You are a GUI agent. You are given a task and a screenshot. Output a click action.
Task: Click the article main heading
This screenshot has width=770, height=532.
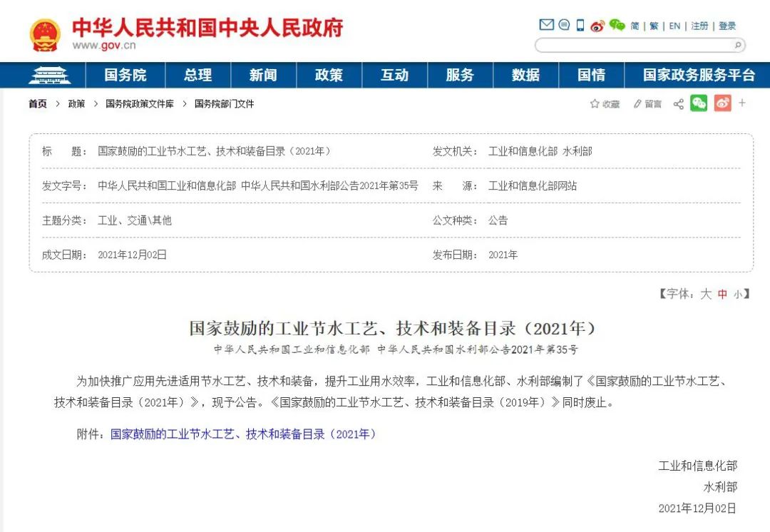pos(392,328)
